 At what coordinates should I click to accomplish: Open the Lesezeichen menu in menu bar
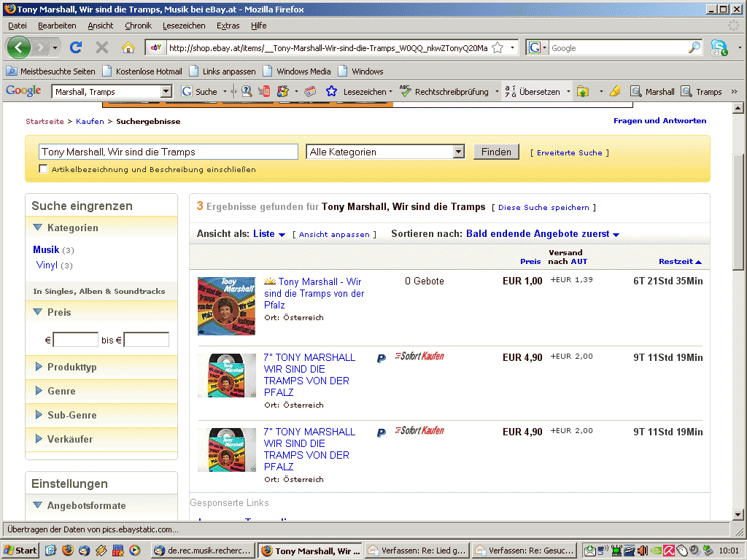click(x=184, y=26)
